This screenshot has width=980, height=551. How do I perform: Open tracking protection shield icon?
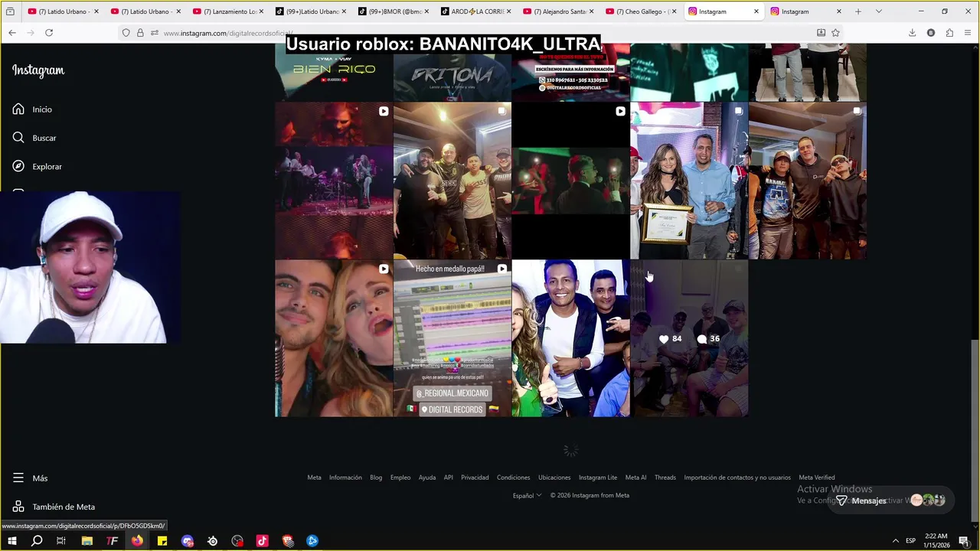126,33
